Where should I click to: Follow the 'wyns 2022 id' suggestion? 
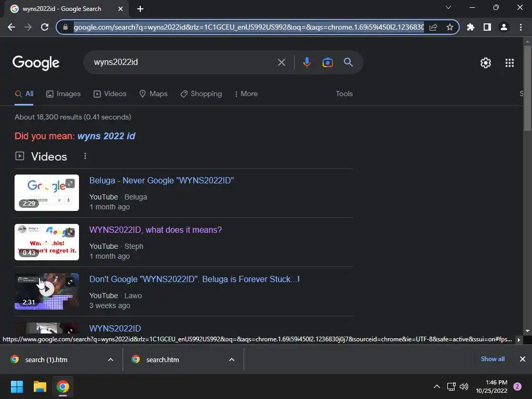106,136
